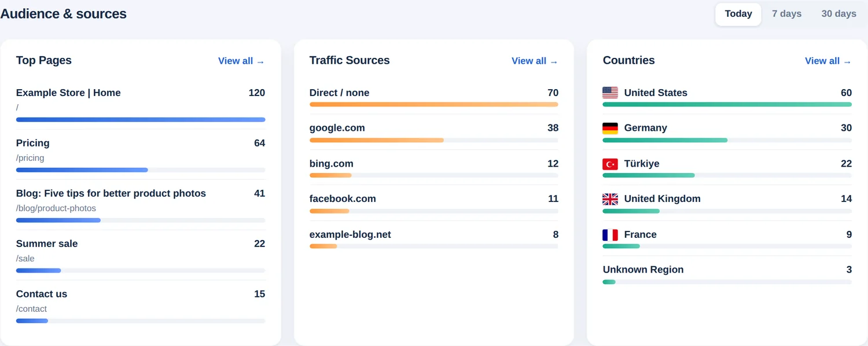Select the Pricing page title
Image resolution: width=868 pixels, height=346 pixels.
coord(33,143)
